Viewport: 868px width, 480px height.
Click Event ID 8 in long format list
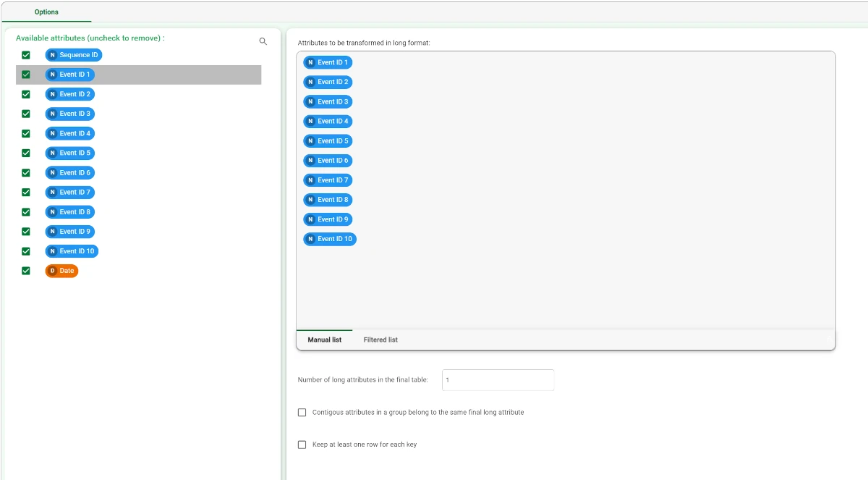pos(328,200)
